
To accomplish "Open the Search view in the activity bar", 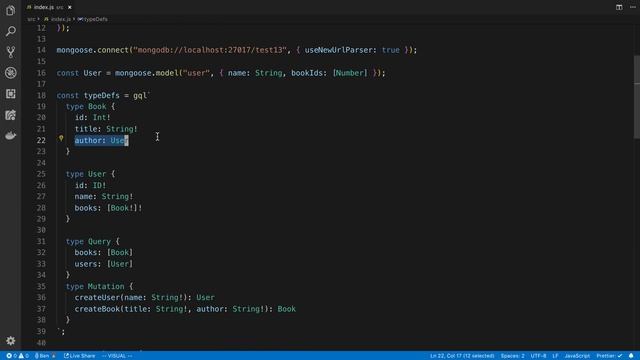I will tap(11, 31).
